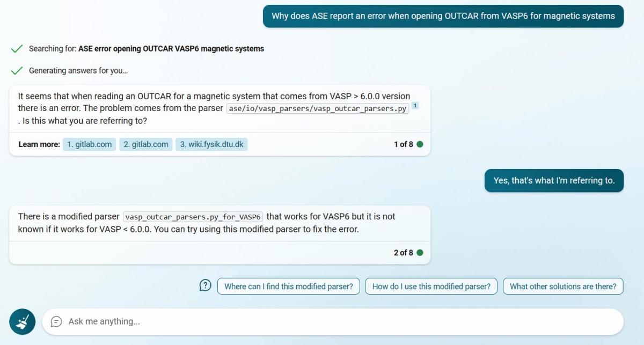This screenshot has height=345, width=644.
Task: Click the checkmark next to 'Searching for'
Action: pos(17,48)
